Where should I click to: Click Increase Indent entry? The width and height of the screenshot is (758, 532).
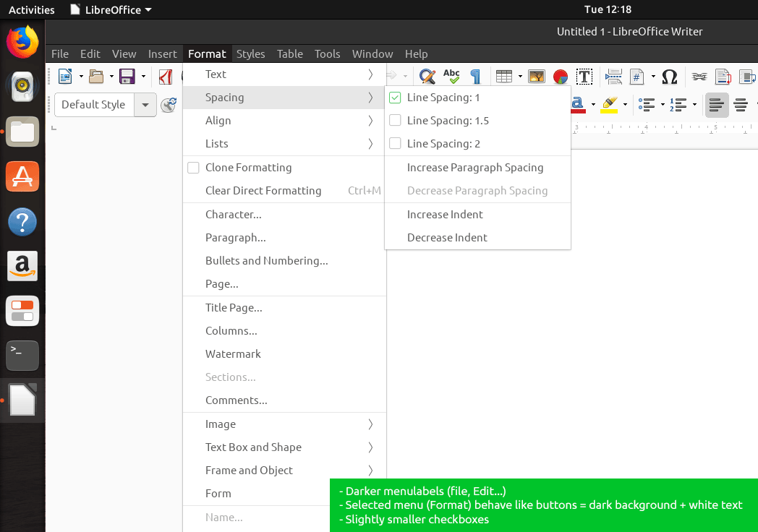pos(477,215)
